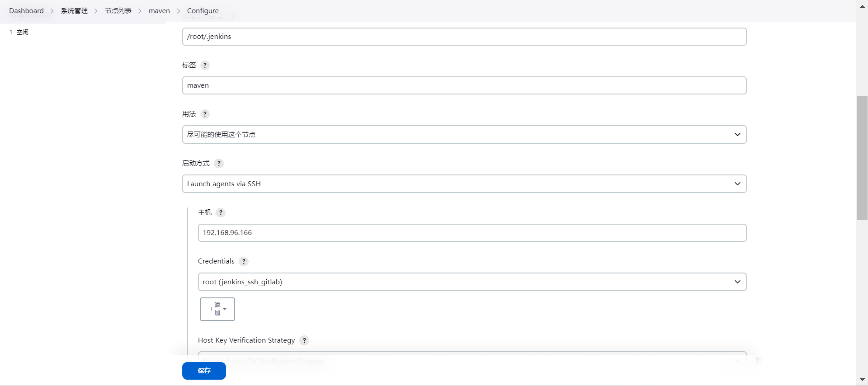Click the scrollbar up arrow
Viewport: 868px width, 386px height.
click(x=862, y=6)
